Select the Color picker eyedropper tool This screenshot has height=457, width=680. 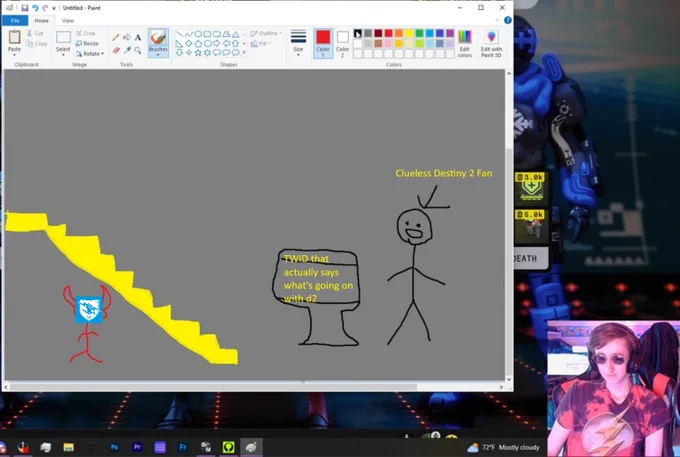pos(127,51)
